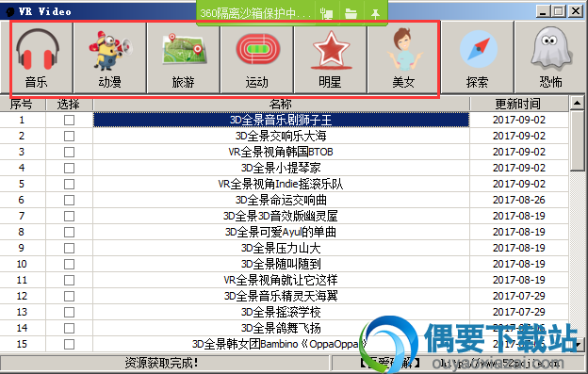Image resolution: width=588 pixels, height=374 pixels.
Task: Sort by 更新时间 column header
Action: 519,104
